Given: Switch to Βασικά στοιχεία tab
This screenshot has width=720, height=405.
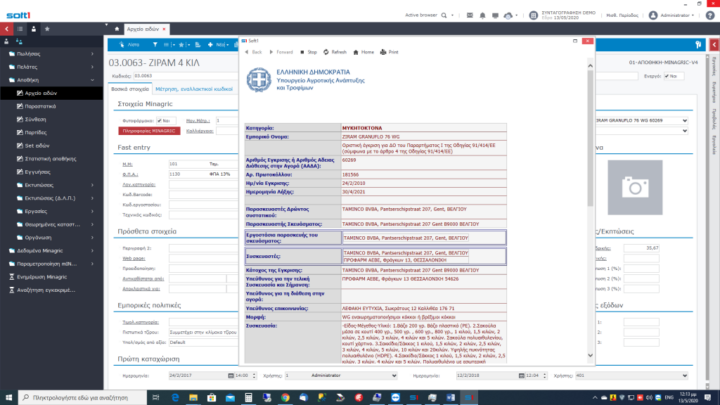Looking at the screenshot, I should [130, 89].
